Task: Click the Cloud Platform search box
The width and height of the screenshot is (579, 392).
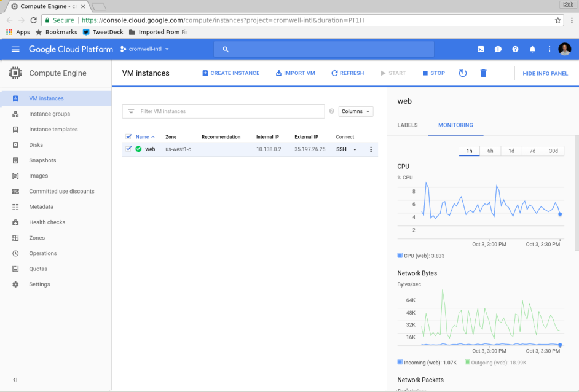Action: point(324,49)
